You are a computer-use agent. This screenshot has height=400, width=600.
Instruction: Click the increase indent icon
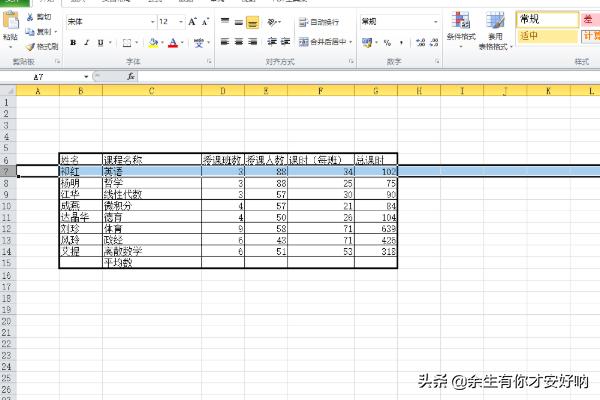pos(285,41)
